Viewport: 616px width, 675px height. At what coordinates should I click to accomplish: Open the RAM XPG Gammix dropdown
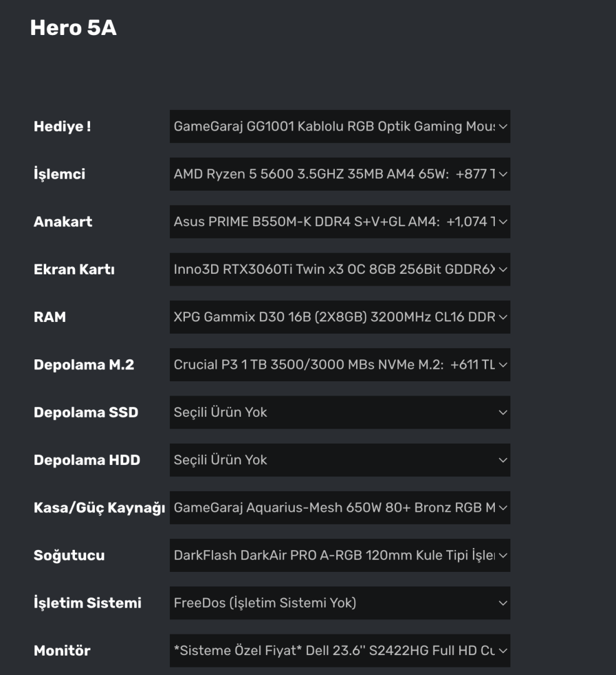339,317
